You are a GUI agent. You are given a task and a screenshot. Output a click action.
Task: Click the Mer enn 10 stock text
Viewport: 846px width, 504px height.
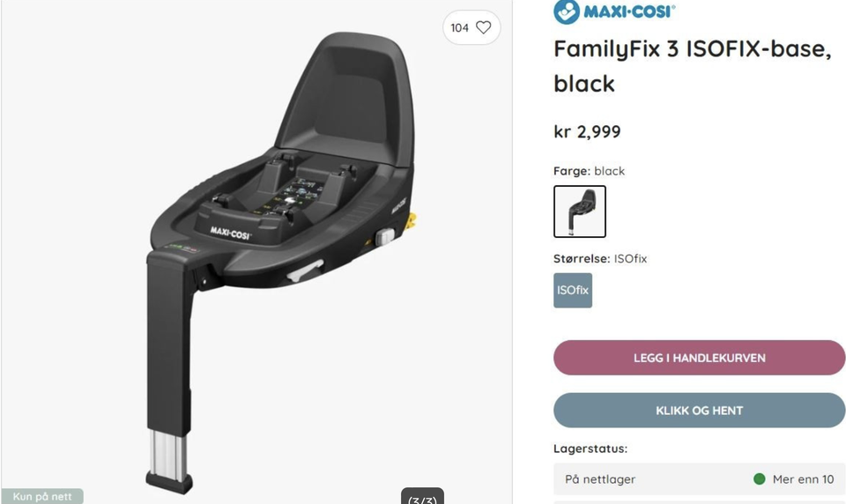point(803,479)
